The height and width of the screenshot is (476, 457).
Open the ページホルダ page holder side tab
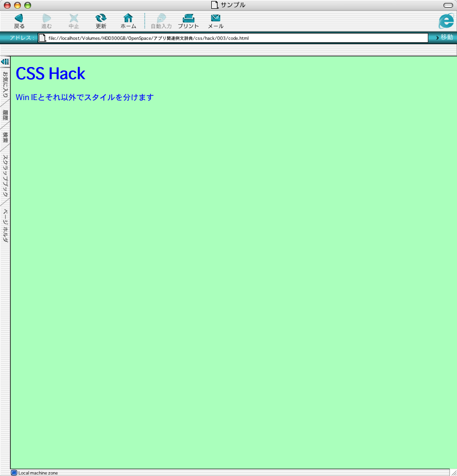pyautogui.click(x=5, y=225)
